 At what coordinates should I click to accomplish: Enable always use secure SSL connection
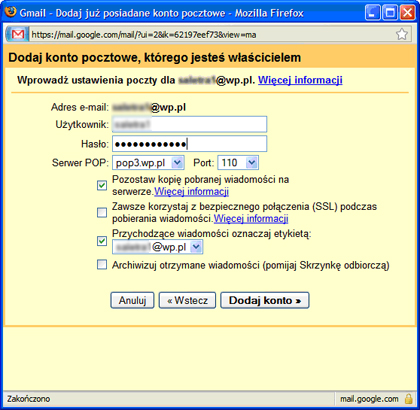[102, 212]
